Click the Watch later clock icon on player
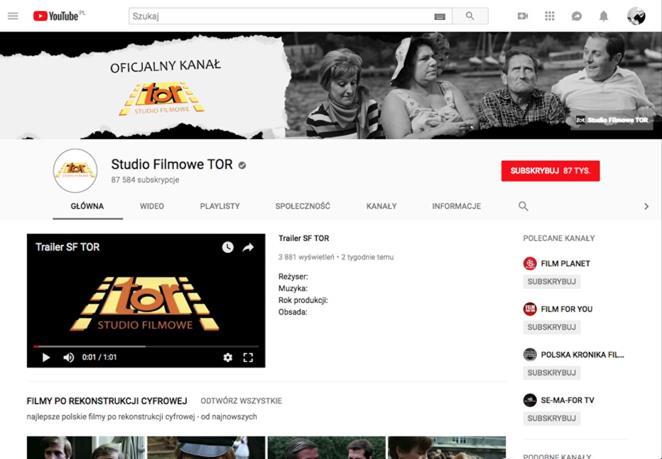The image size is (662, 459). 228,247
